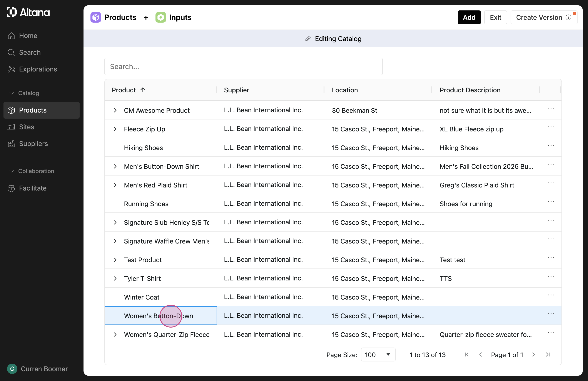Open the Page Size dropdown
The height and width of the screenshot is (381, 588).
378,354
